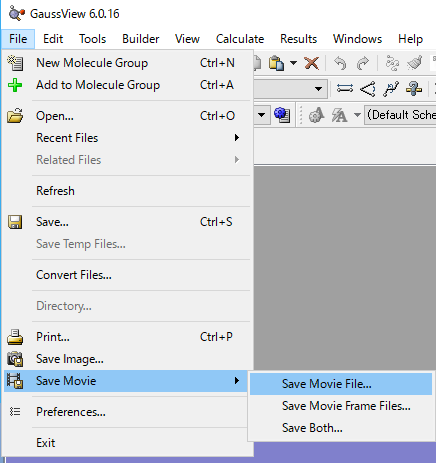Click the toolbar drag handle before scheme icons
The image size is (436, 463).
tap(301, 115)
